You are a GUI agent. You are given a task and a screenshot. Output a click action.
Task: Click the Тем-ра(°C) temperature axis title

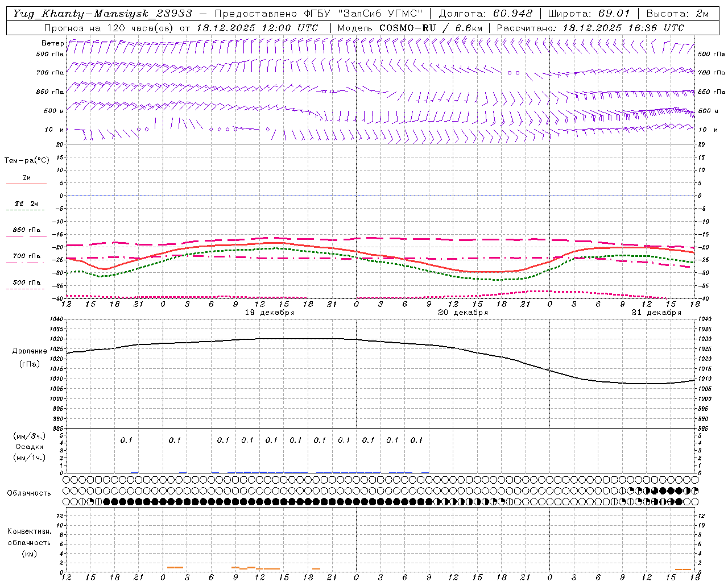[x=27, y=160]
